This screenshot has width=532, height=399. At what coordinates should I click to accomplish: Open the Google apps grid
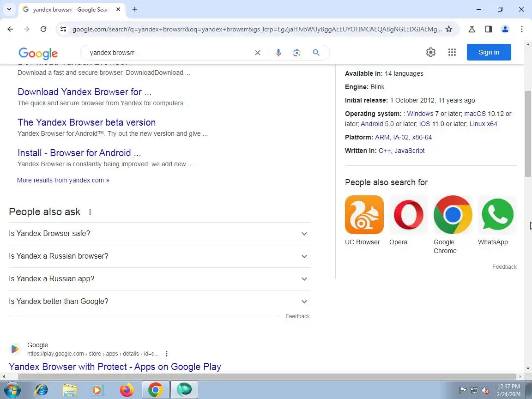(452, 52)
